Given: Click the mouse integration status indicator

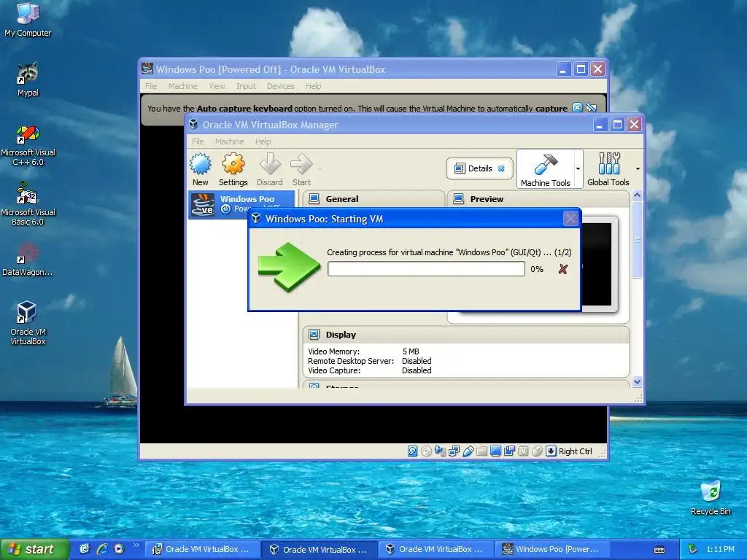Looking at the screenshot, I should tap(537, 451).
